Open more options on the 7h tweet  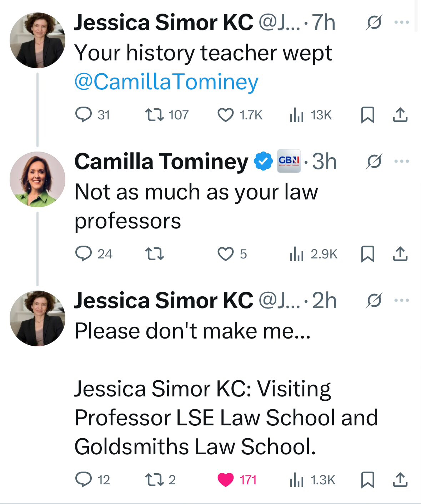(402, 23)
